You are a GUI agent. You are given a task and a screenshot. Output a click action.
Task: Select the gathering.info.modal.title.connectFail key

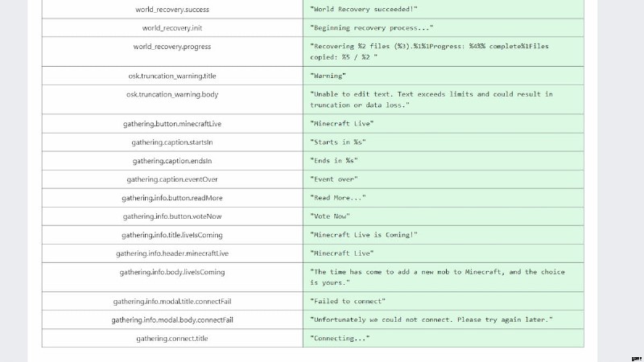(172, 301)
